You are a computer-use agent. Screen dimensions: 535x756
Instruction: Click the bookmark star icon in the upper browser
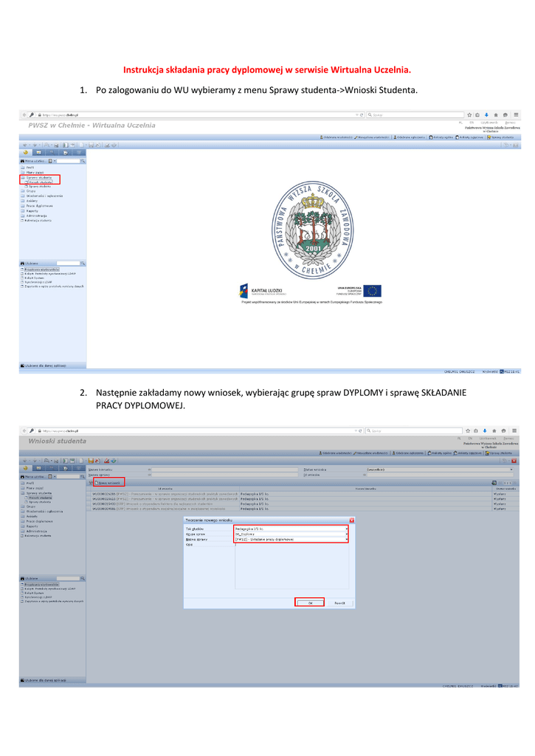pyautogui.click(x=469, y=114)
